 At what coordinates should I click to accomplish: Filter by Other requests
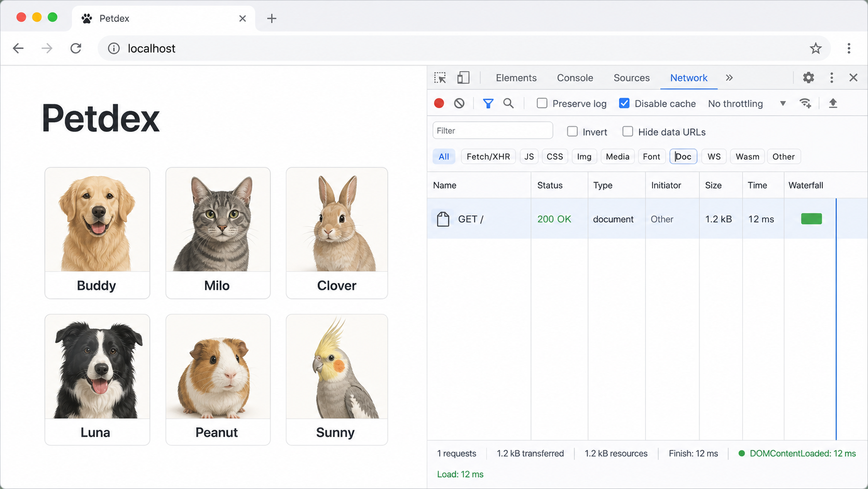coord(783,156)
